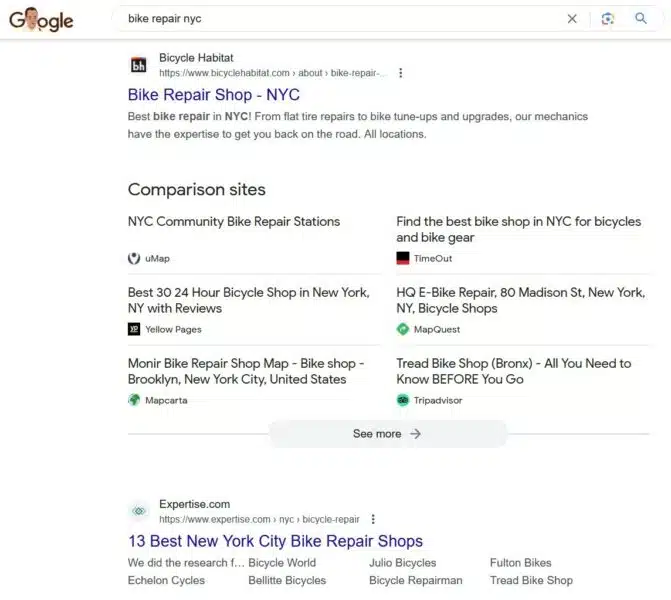Open 'HQ E-Bike Repair, 80 Madison St' link

click(x=520, y=300)
